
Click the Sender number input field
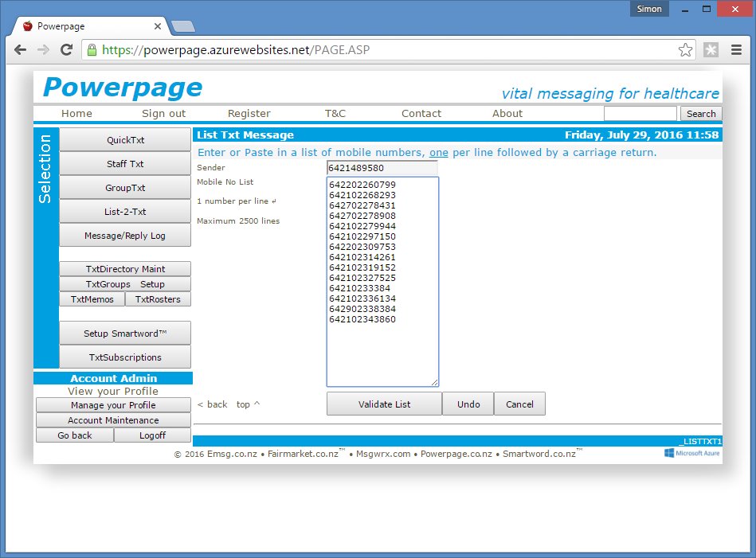(382, 168)
